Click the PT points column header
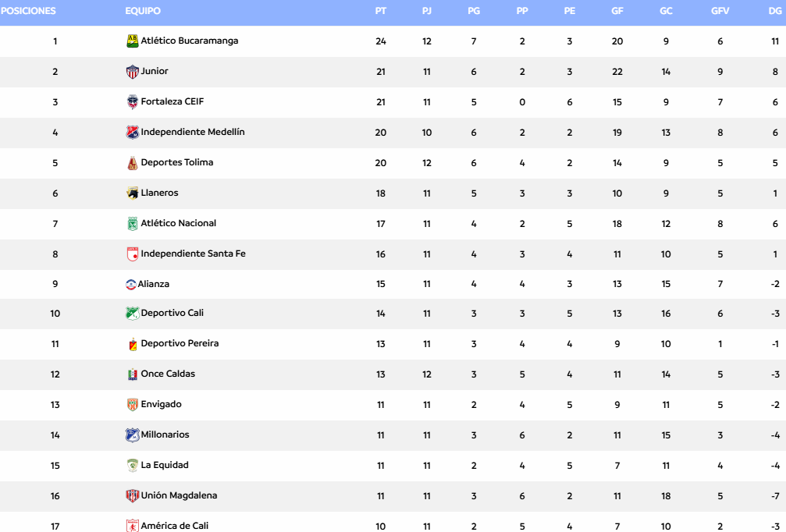The image size is (786, 532). [x=381, y=12]
